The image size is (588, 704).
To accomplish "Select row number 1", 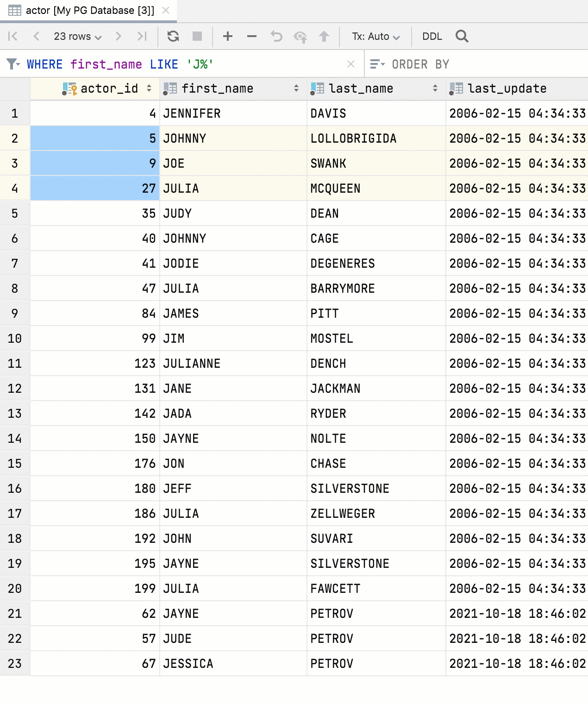I will pos(15,113).
